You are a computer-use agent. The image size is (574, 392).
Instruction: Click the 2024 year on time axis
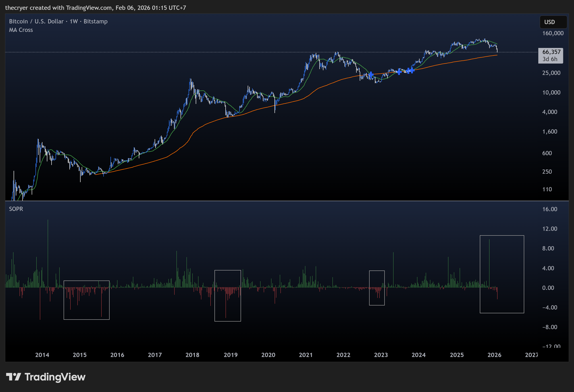coord(419,355)
